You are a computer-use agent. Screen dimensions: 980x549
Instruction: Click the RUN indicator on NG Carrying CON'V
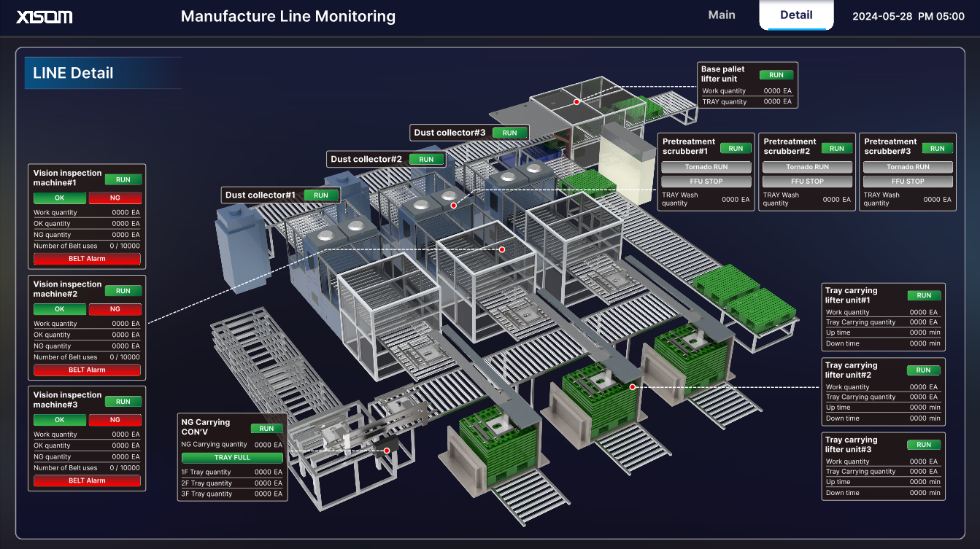267,428
